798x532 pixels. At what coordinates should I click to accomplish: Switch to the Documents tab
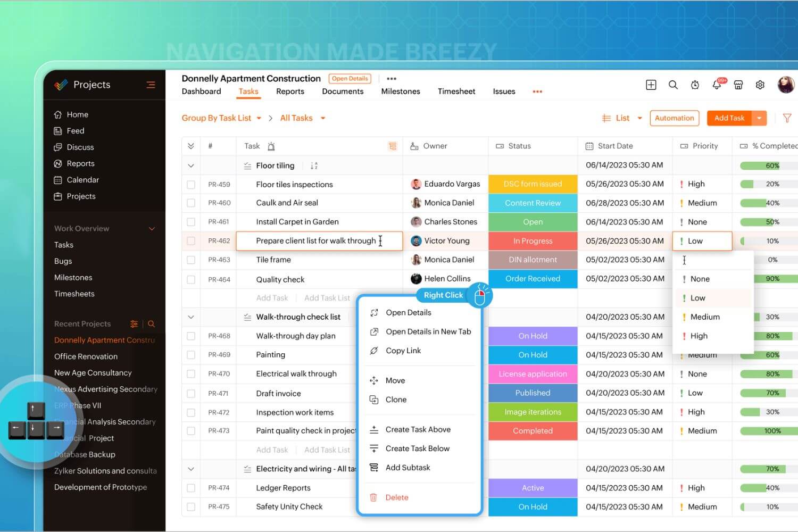pyautogui.click(x=343, y=92)
